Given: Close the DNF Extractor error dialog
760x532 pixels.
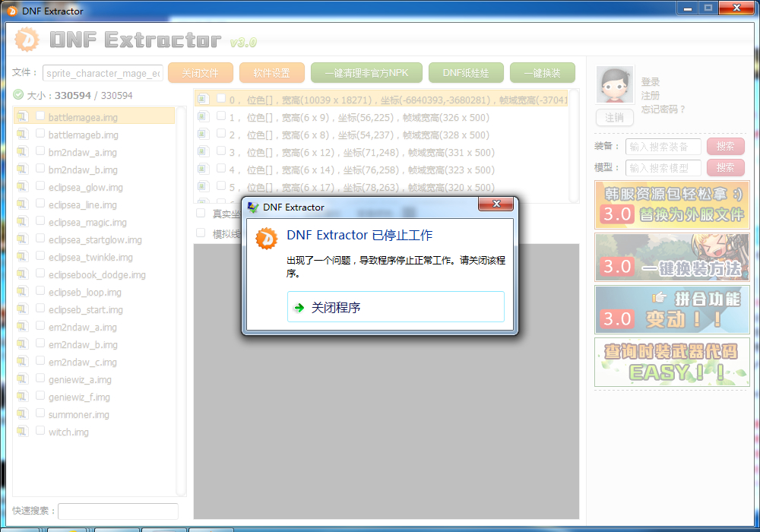Looking at the screenshot, I should [496, 204].
